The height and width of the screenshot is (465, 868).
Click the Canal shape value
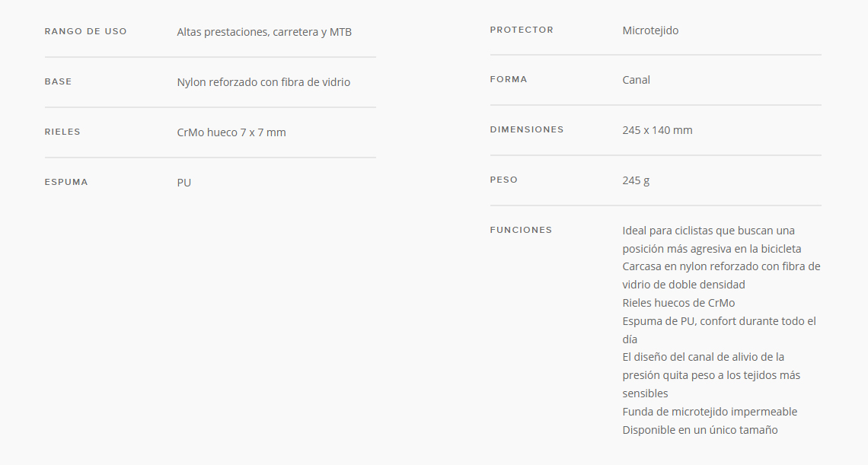tap(636, 80)
